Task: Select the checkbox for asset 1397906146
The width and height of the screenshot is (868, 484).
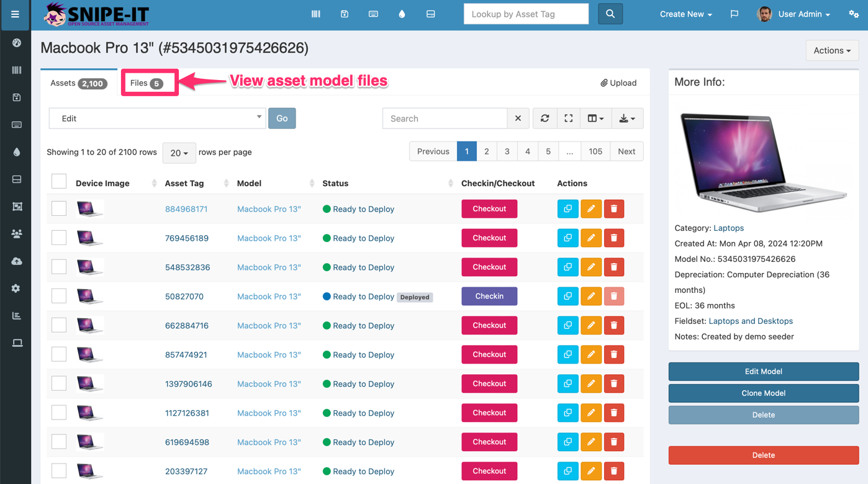Action: [59, 383]
